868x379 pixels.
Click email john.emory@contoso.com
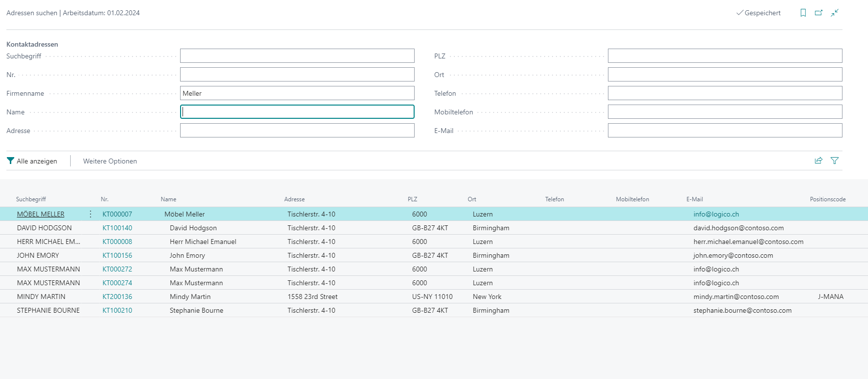[733, 255]
